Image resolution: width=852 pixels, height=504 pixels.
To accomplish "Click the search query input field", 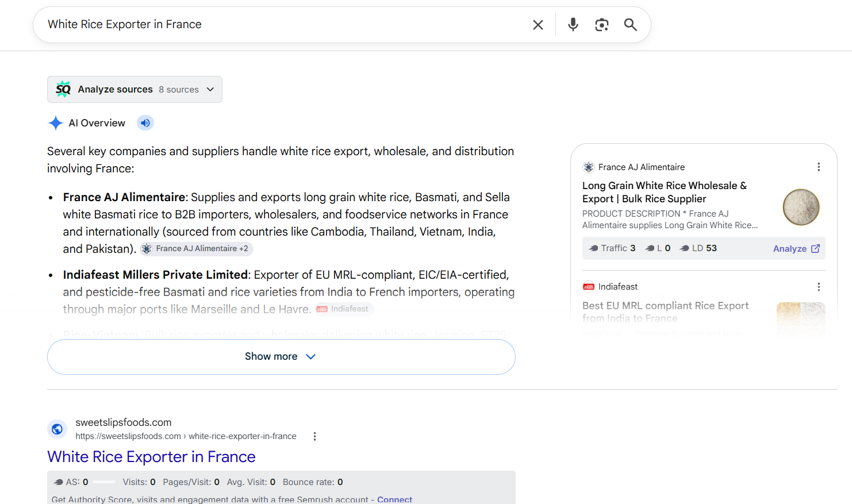I will pyautogui.click(x=282, y=25).
